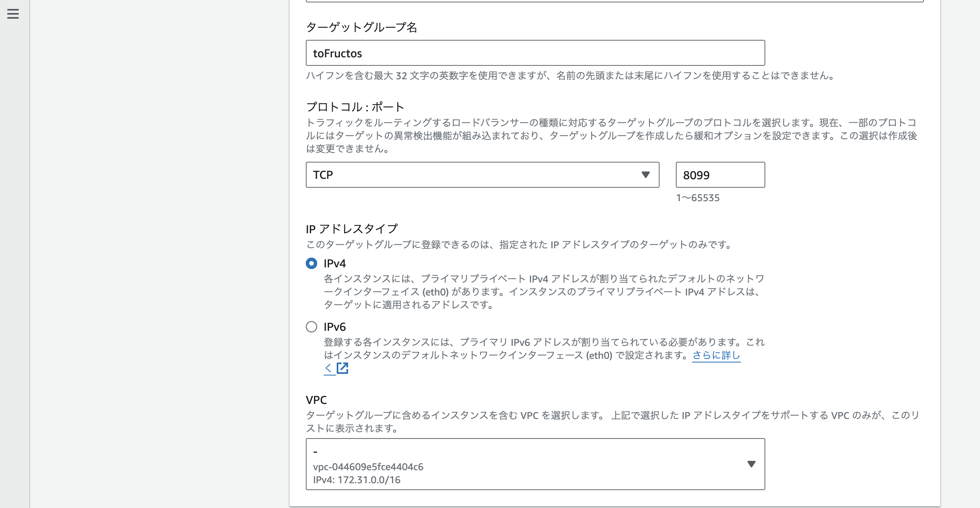
Task: Open the さらに詳しく learn more link
Action: (716, 355)
